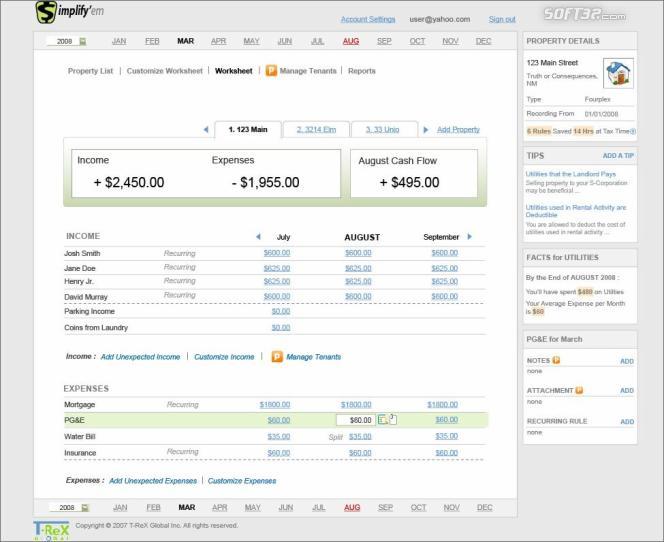Switch to SEP in bottom month bar
Viewport: 664px width, 542px height.
tap(385, 507)
